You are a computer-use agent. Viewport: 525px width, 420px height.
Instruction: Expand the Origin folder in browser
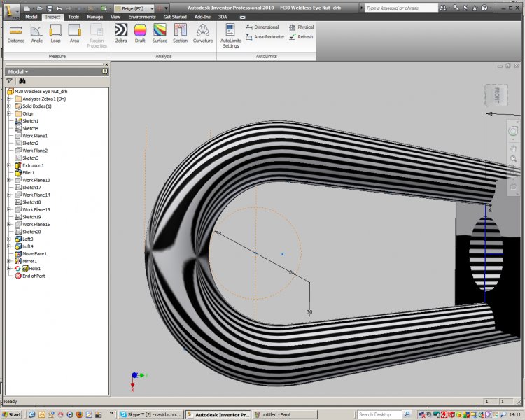pyautogui.click(x=9, y=113)
